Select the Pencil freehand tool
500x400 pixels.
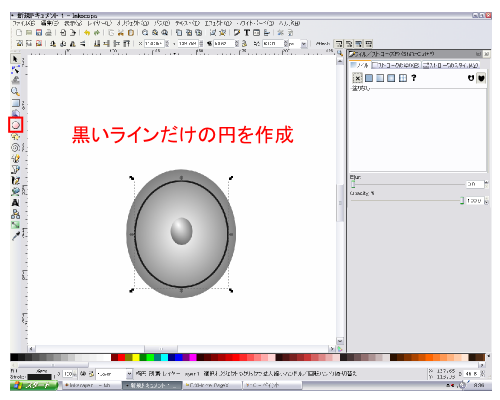point(15,159)
